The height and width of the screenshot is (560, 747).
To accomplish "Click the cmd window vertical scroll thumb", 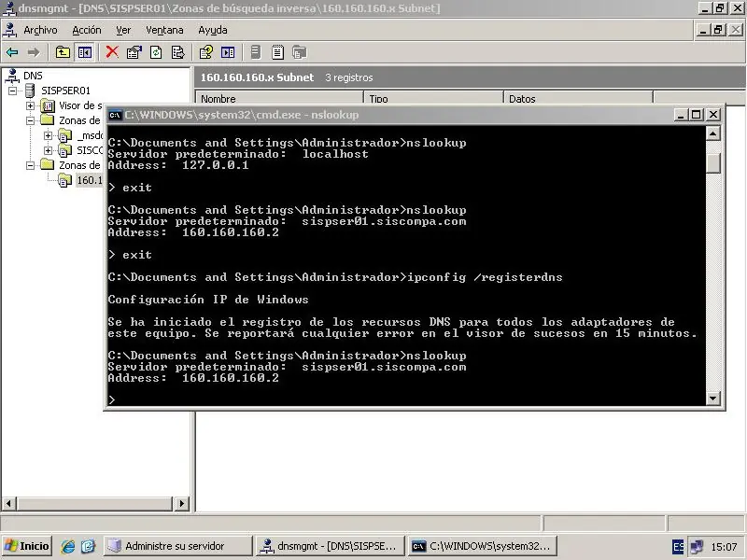I will 712,163.
